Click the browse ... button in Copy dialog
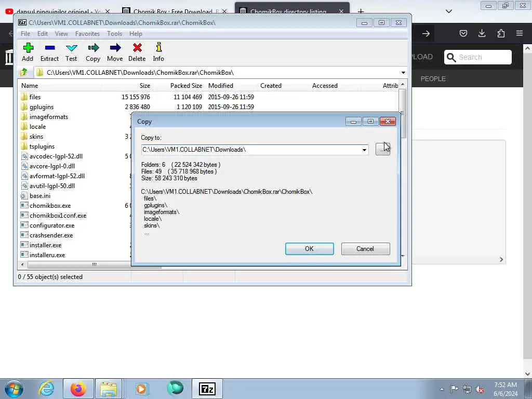 tap(383, 149)
